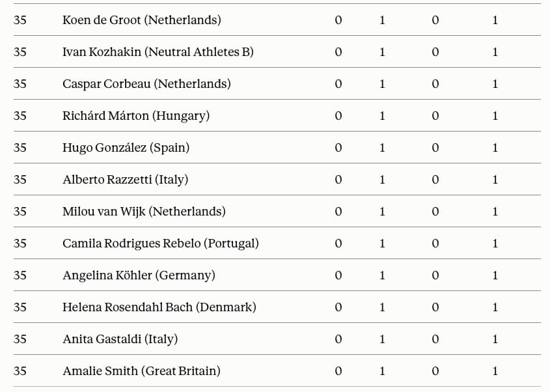550x392 pixels.
Task: Click Amalie Smith (Great Britain) name
Action: coord(141,371)
